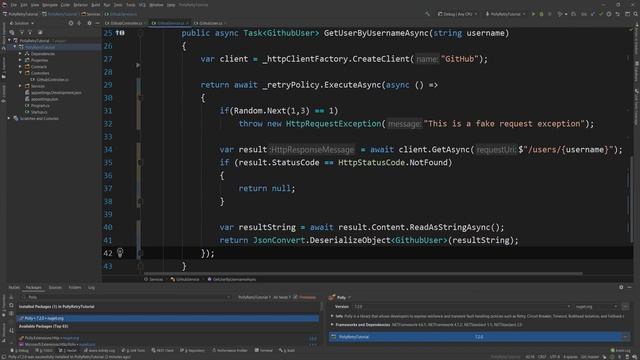Expand the Dependencies node
This screenshot has width=640, height=360.
pos(20,54)
